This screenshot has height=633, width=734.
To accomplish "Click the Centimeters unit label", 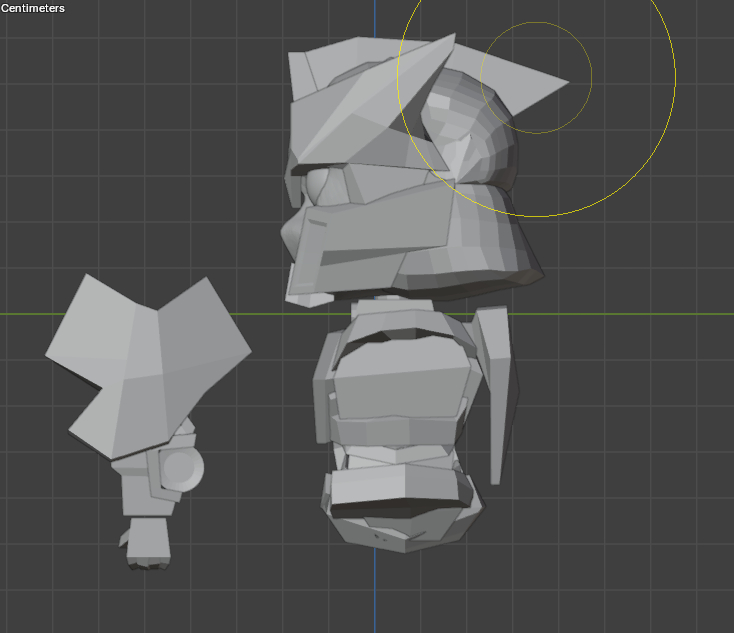I will (x=33, y=8).
